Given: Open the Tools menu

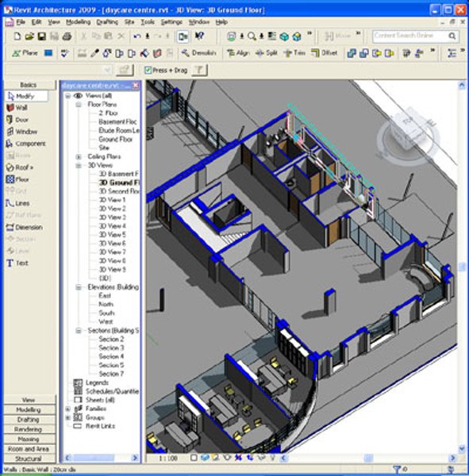Looking at the screenshot, I should [148, 22].
